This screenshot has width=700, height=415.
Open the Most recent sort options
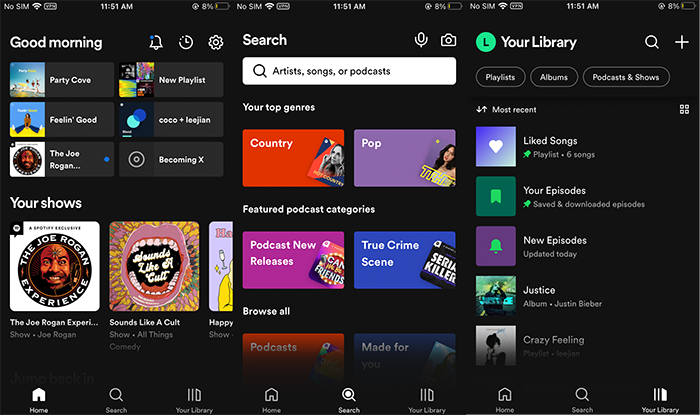pos(507,109)
